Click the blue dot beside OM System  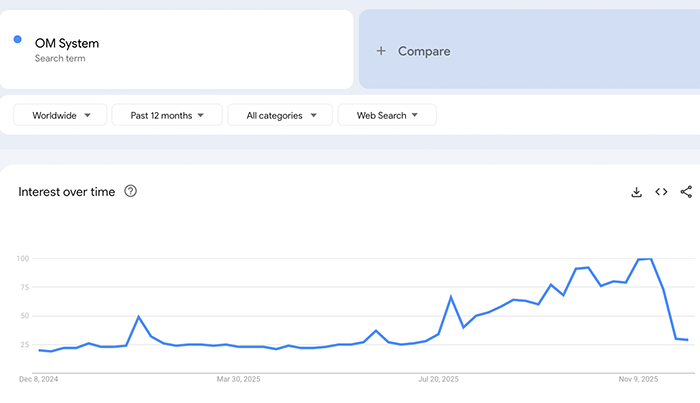tap(18, 39)
